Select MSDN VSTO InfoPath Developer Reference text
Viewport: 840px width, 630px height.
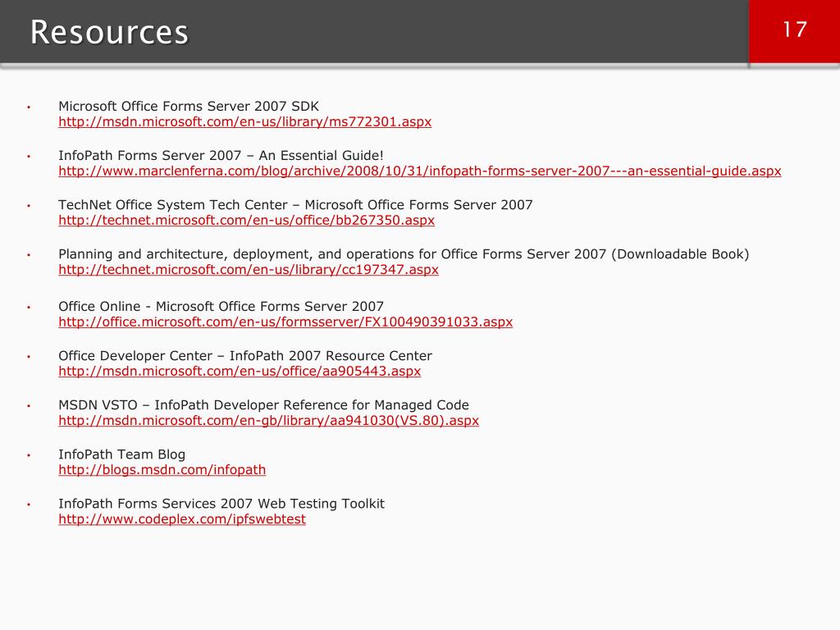263,405
